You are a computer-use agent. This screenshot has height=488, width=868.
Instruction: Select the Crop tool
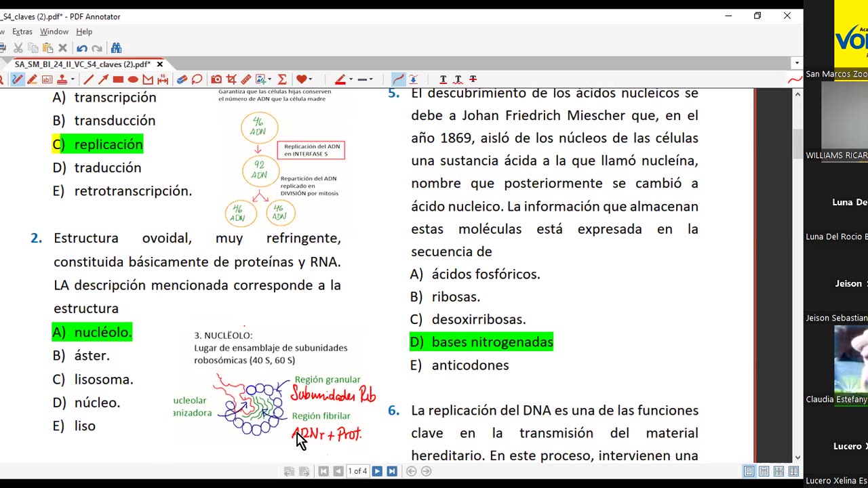pyautogui.click(x=231, y=79)
